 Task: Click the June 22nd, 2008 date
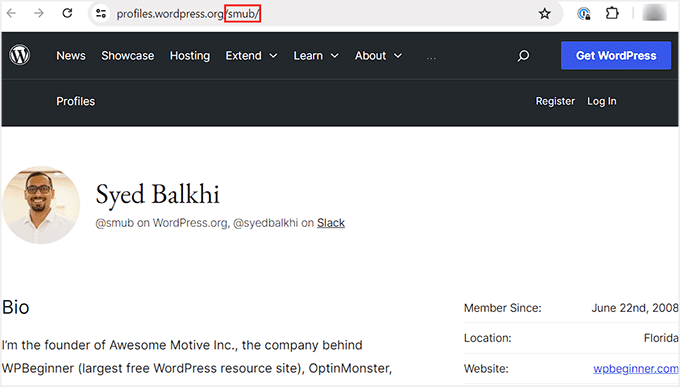click(x=634, y=308)
